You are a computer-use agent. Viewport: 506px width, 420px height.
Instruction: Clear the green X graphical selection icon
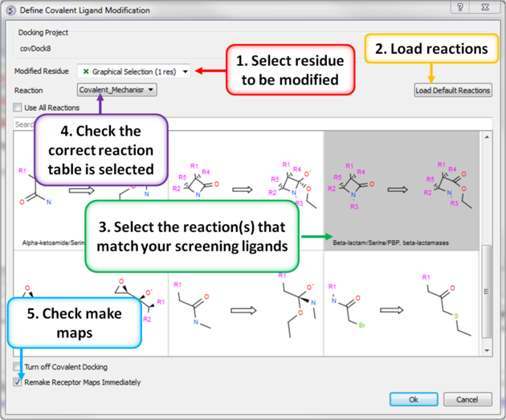[86, 71]
